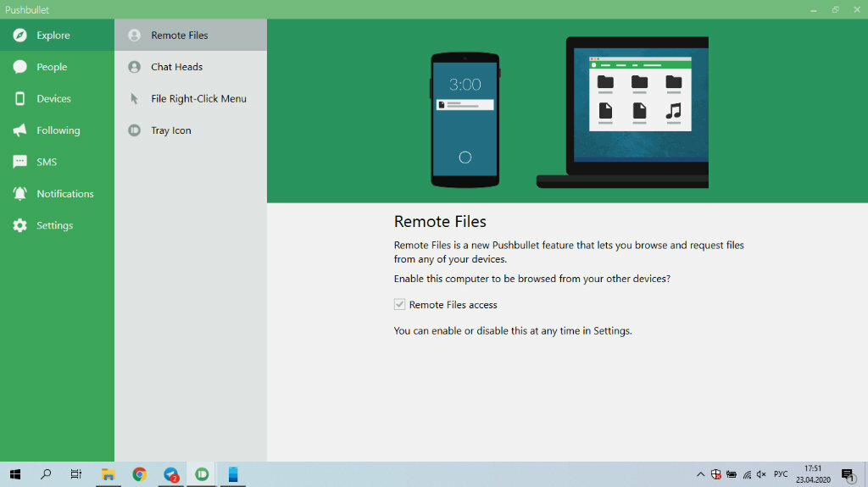Click the Chat Heads avatar icon
The image size is (868, 487).
click(x=134, y=67)
